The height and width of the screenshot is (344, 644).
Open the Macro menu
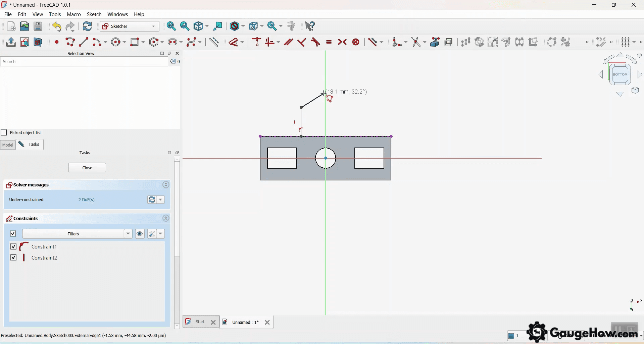tap(73, 14)
